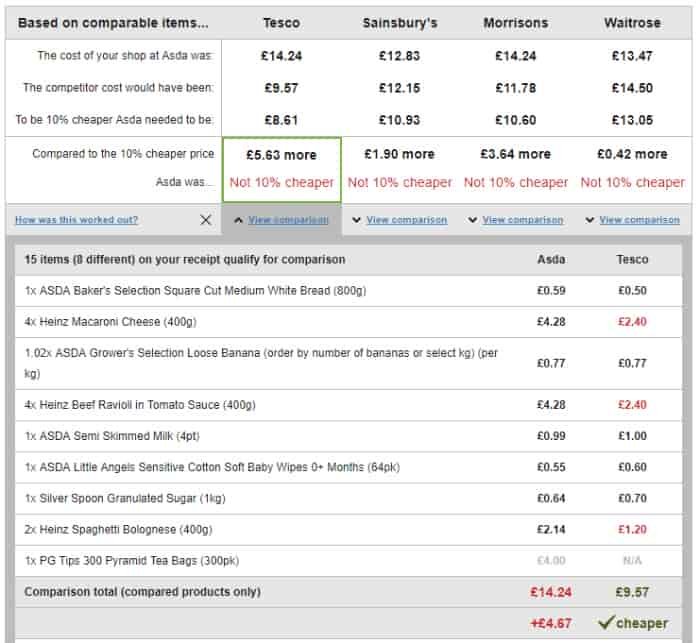Click the greyed £4.00 Asda PG Tips price
The width and height of the screenshot is (700, 643).
pos(551,561)
